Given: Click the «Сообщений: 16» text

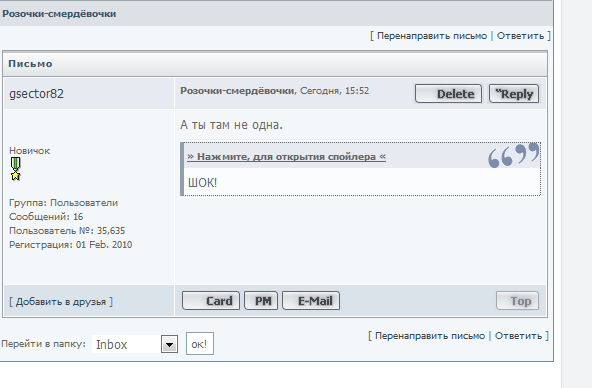Looking at the screenshot, I should click(46, 217).
